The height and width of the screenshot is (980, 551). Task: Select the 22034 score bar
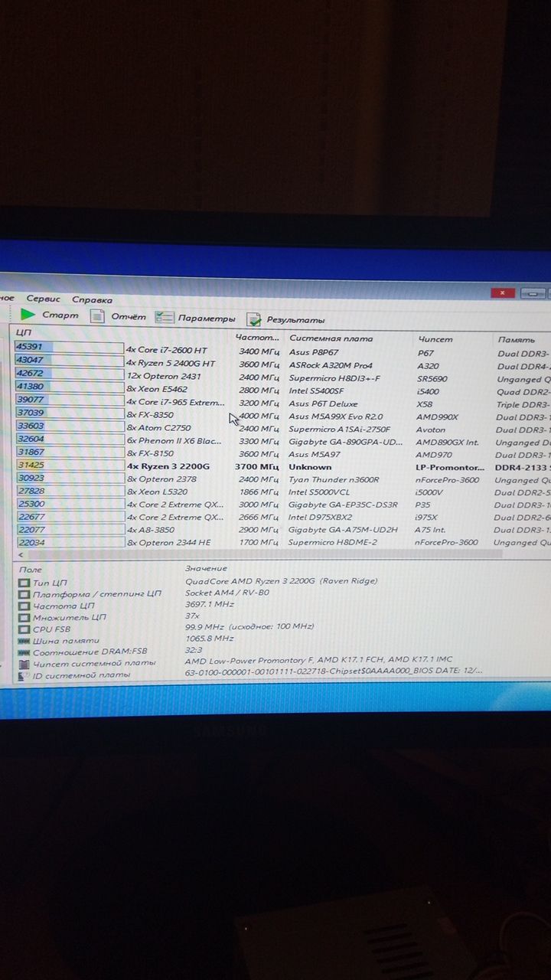tap(69, 541)
